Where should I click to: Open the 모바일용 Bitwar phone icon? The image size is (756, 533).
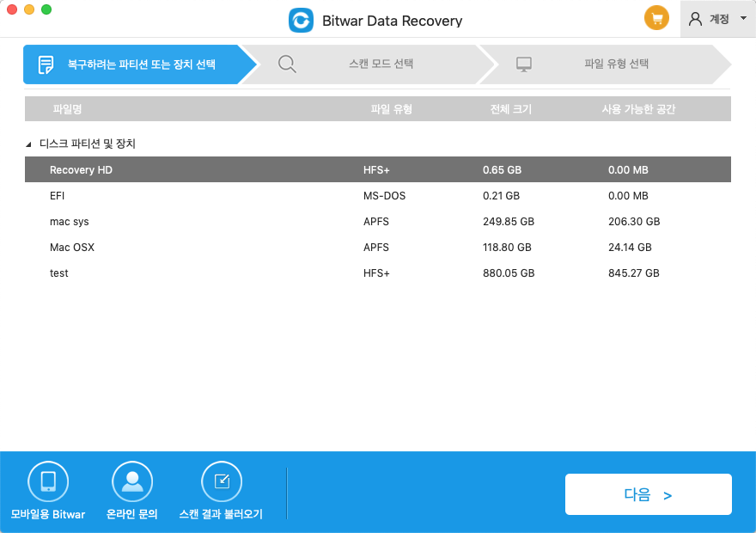click(48, 481)
